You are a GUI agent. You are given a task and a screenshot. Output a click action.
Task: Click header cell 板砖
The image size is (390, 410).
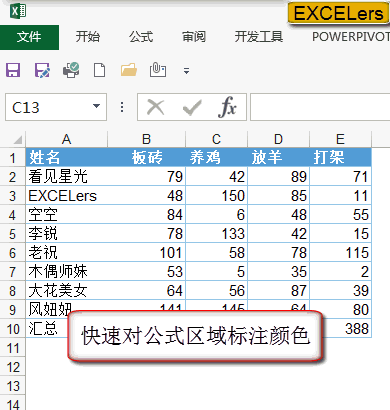click(147, 157)
